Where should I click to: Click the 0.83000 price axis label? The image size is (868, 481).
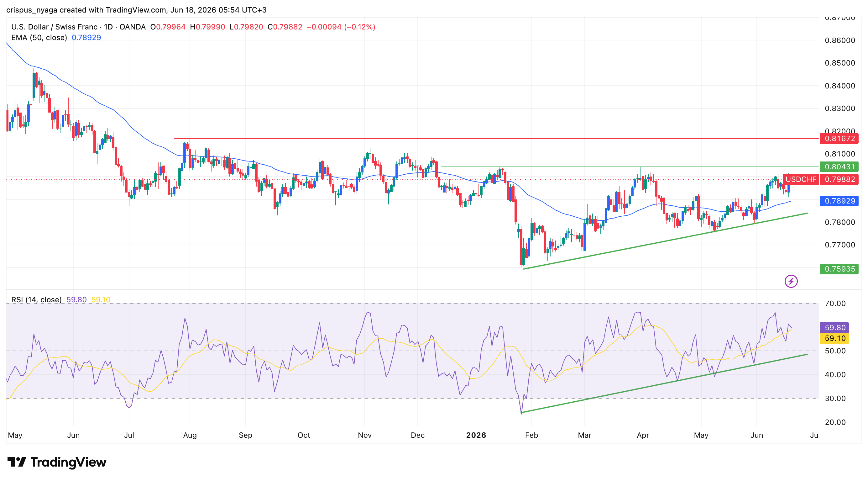point(840,108)
